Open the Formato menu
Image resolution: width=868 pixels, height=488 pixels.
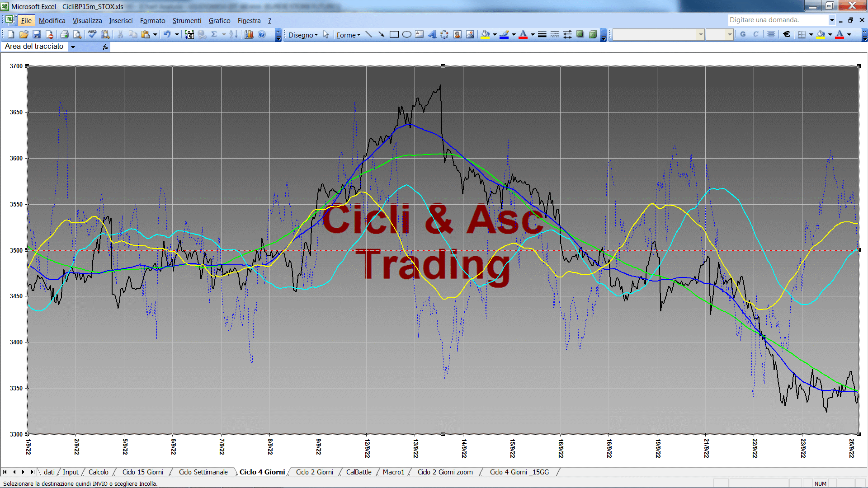point(152,20)
